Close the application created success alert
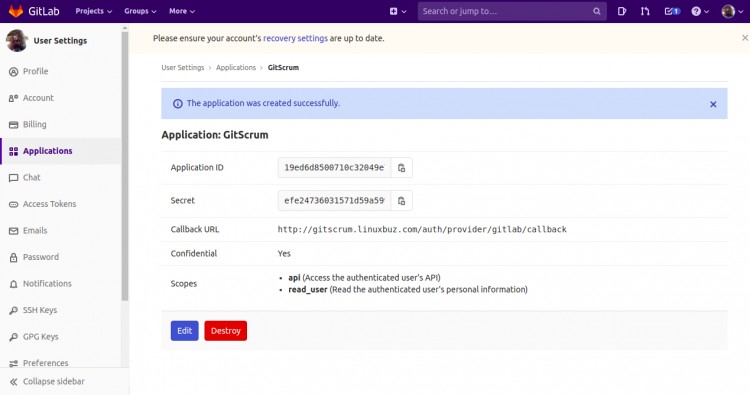This screenshot has width=750, height=395. click(x=713, y=104)
